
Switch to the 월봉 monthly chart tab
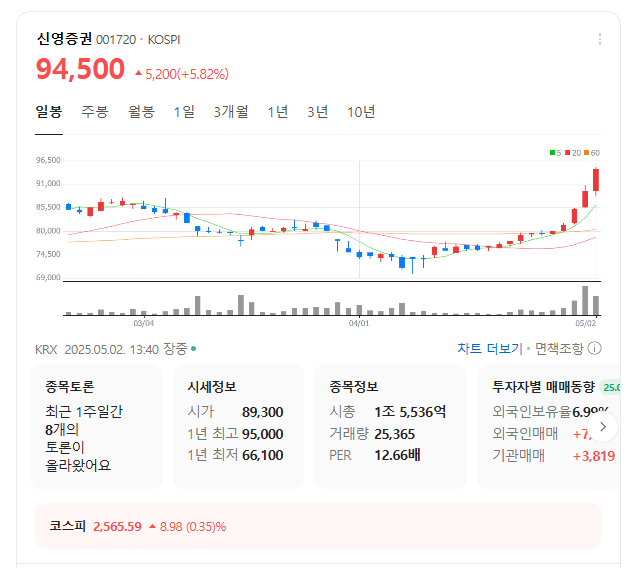click(x=141, y=112)
